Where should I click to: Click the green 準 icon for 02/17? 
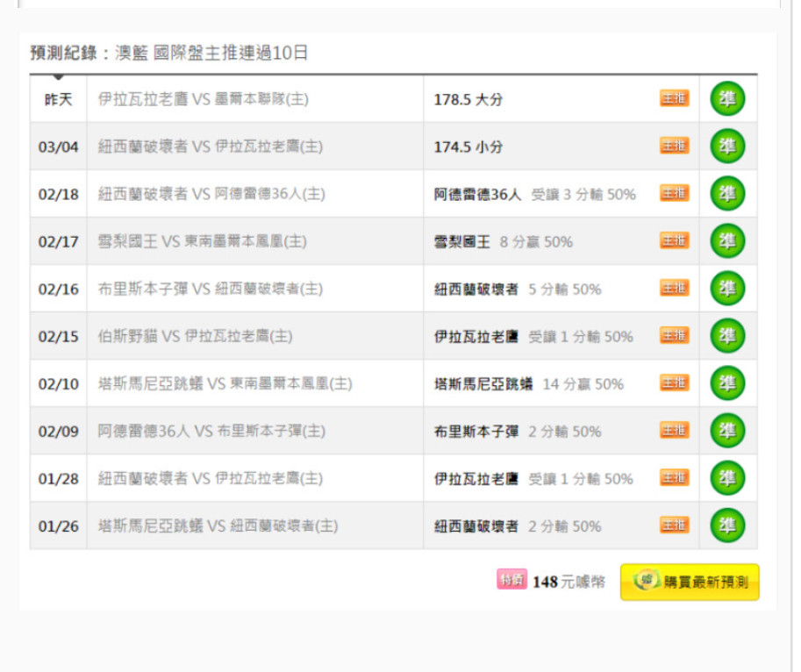(x=727, y=241)
